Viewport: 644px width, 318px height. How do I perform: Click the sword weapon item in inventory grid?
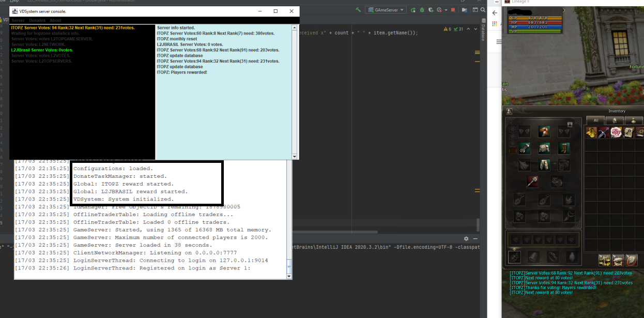[x=604, y=132]
